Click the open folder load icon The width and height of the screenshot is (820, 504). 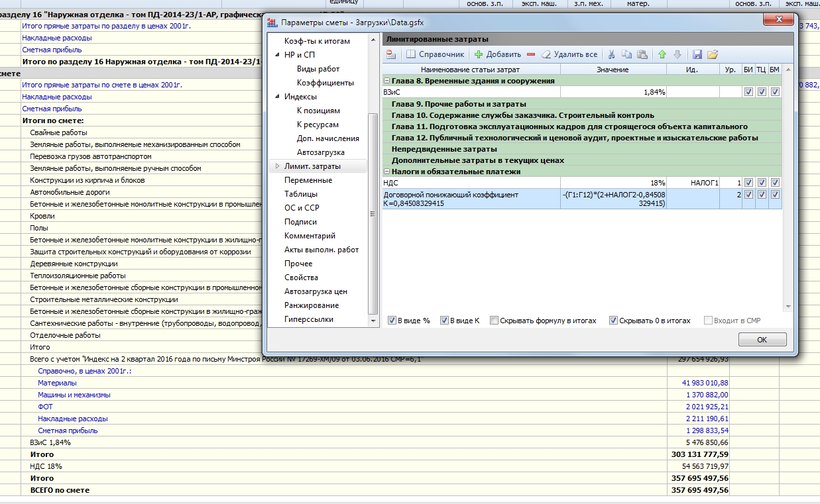[x=713, y=55]
